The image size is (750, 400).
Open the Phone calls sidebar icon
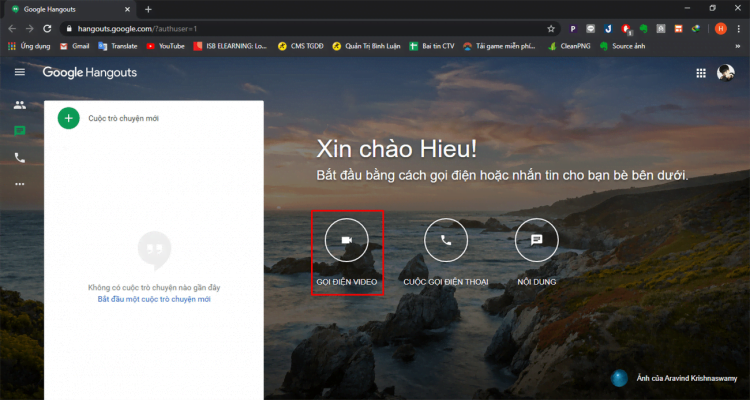tap(20, 158)
